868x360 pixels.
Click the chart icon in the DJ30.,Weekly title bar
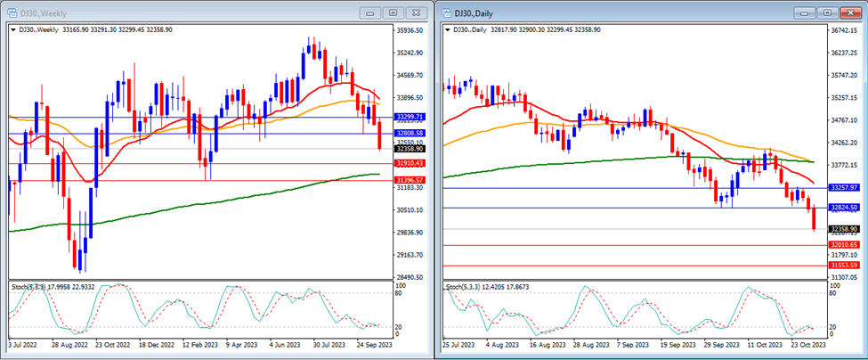tap(12, 12)
